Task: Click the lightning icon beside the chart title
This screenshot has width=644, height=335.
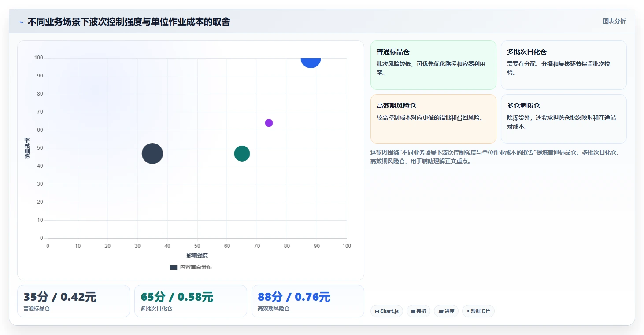Action: 21,22
